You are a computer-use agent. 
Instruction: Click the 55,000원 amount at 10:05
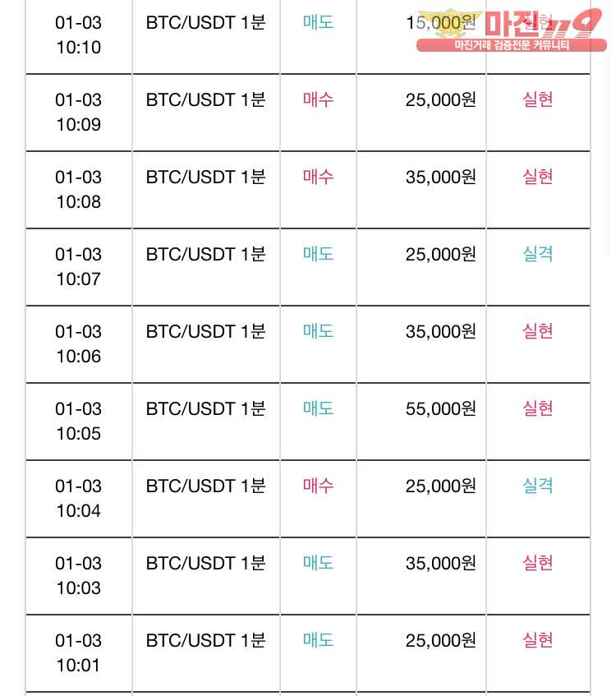441,408
